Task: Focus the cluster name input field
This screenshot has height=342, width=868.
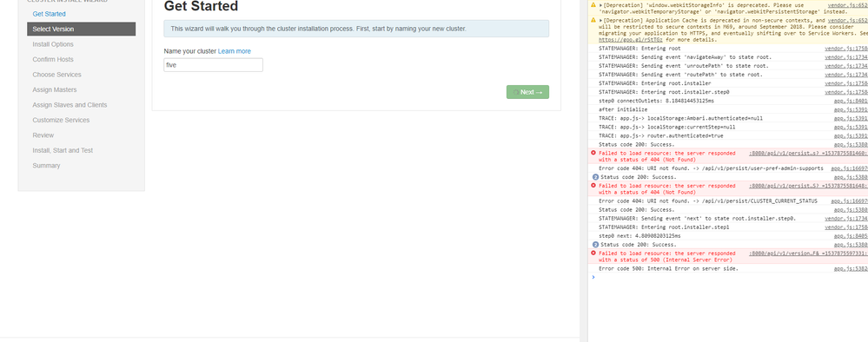Action: coord(213,65)
